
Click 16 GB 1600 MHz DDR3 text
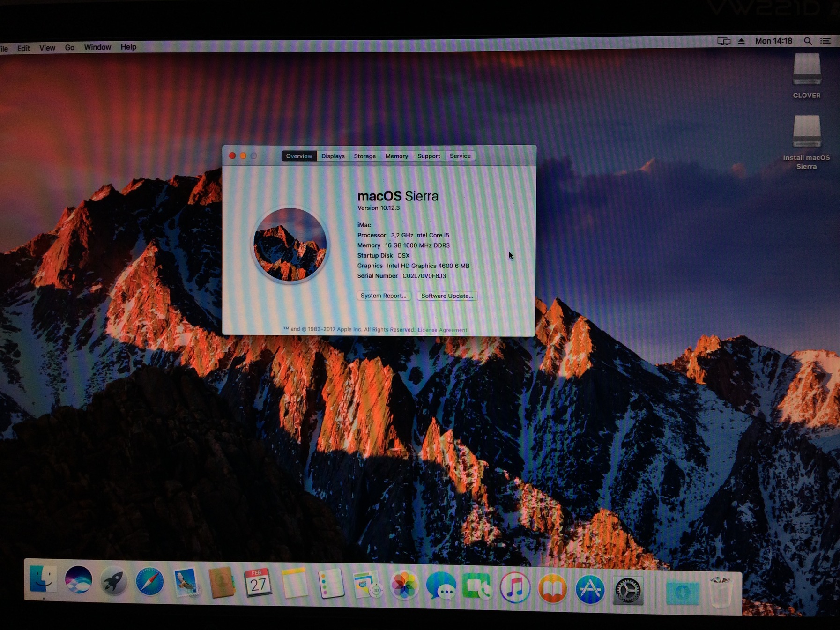(x=417, y=245)
